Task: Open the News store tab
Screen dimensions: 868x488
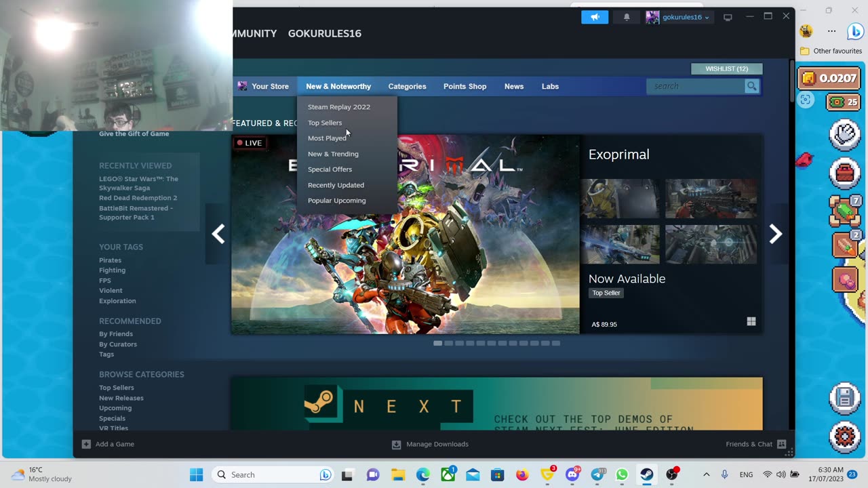Action: (x=514, y=86)
